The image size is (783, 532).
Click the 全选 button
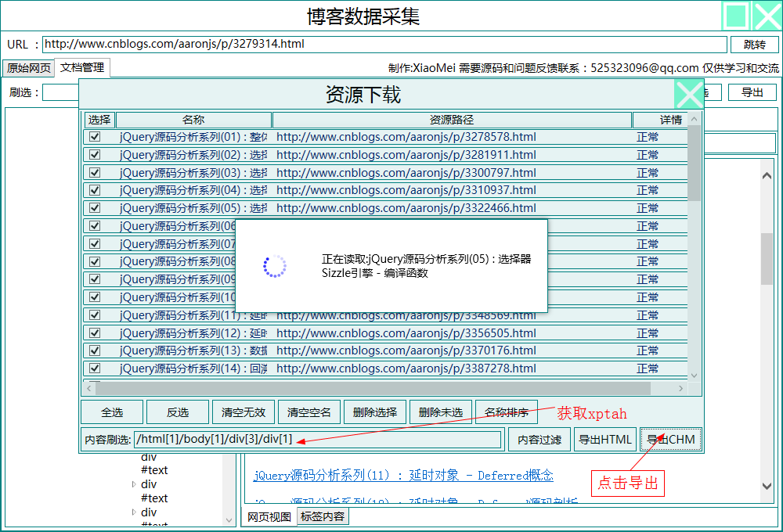(x=112, y=412)
